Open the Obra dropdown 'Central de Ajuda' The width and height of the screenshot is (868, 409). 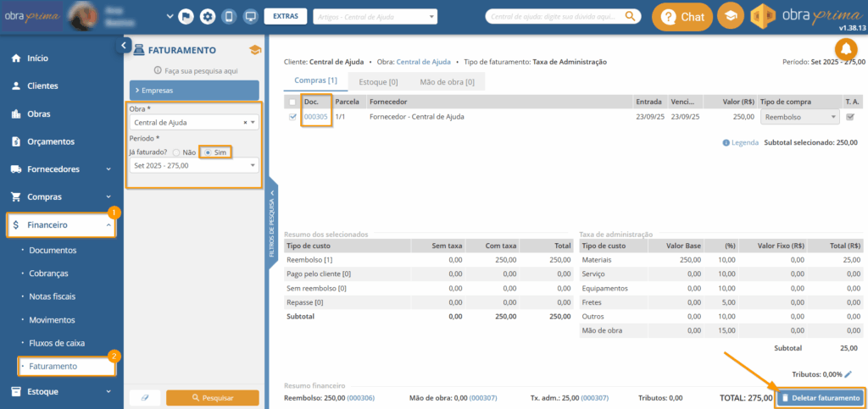point(193,123)
